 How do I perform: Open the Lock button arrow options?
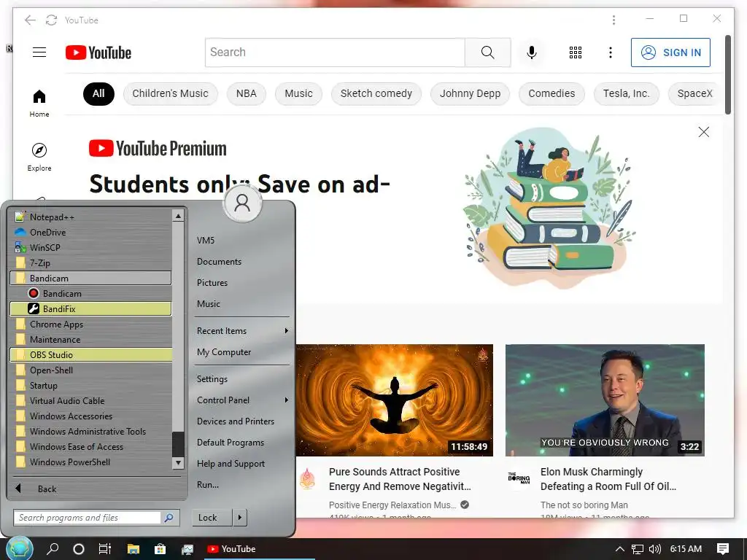pyautogui.click(x=239, y=518)
